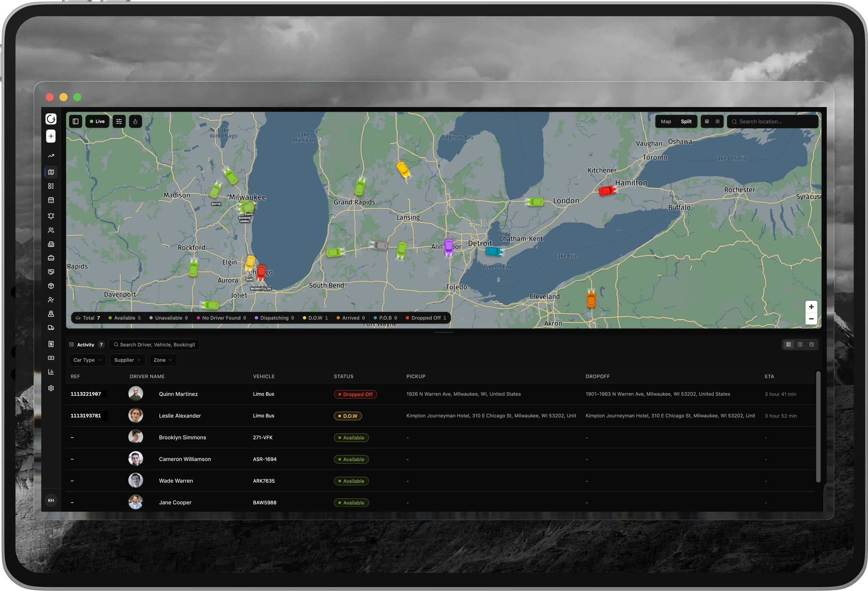
Task: Select the map view sidebar icon
Action: pos(51,172)
